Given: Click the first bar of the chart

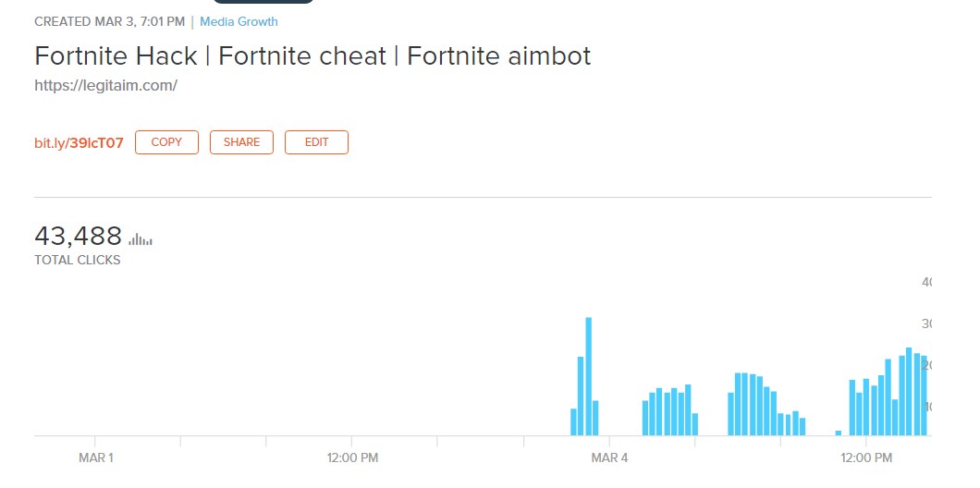Looking at the screenshot, I should click(573, 421).
